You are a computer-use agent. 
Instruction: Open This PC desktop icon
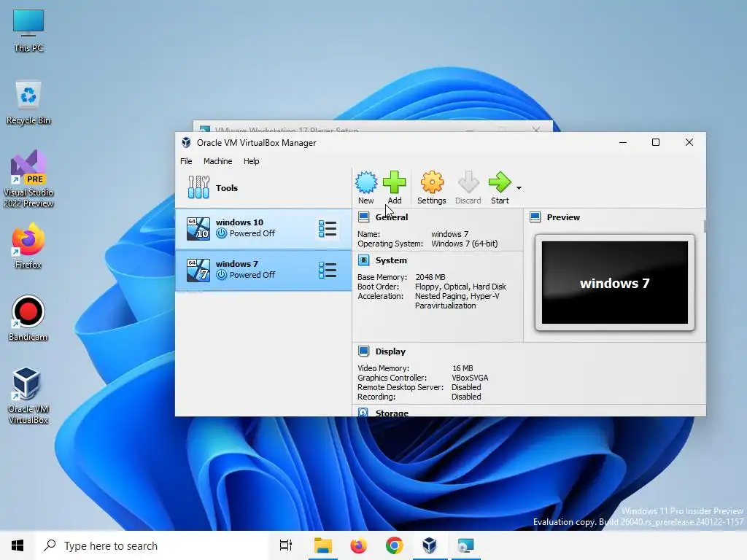[28, 30]
